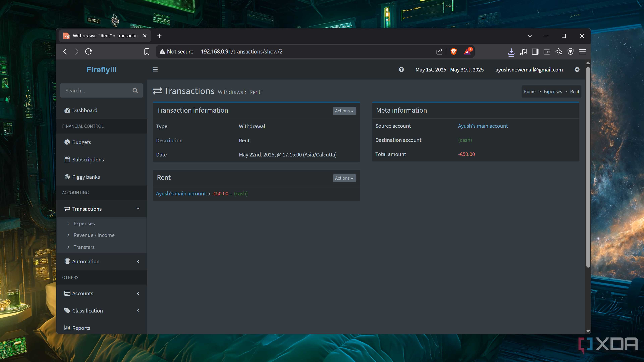Click the green (cash) destination account link

465,140
